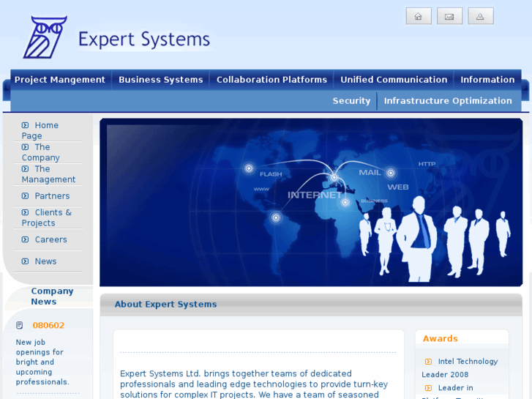Click arrow icon beside The Company

[x=25, y=147]
